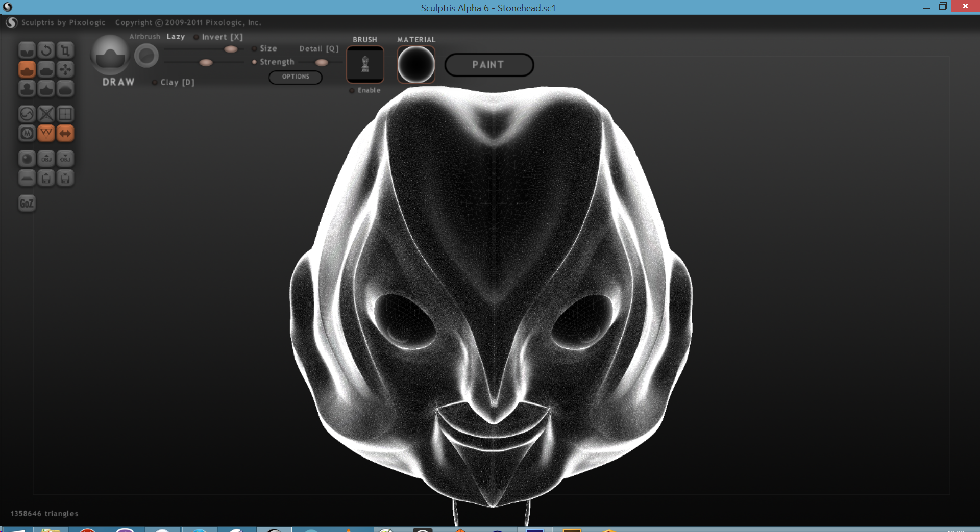Viewport: 980px width, 532px height.
Task: Click the Export OBJ icon
Action: [x=65, y=159]
